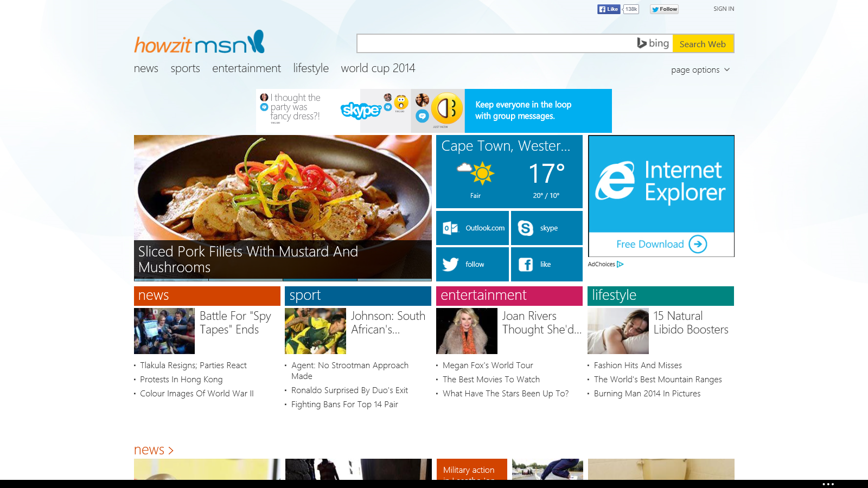Click the Joan Rivers photo thumbnail

coord(467,331)
